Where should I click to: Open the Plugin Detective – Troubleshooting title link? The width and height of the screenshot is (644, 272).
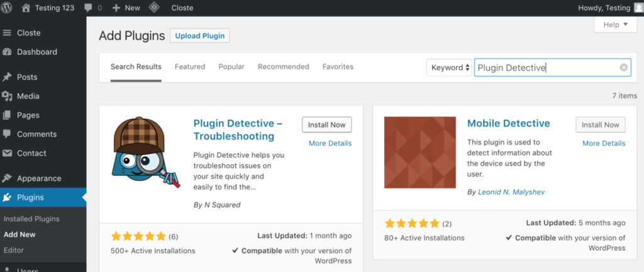[238, 129]
